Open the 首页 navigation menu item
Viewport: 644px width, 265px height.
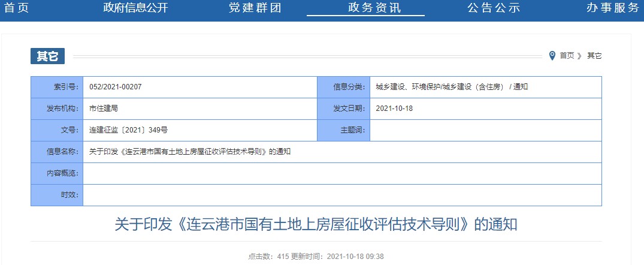point(16,8)
